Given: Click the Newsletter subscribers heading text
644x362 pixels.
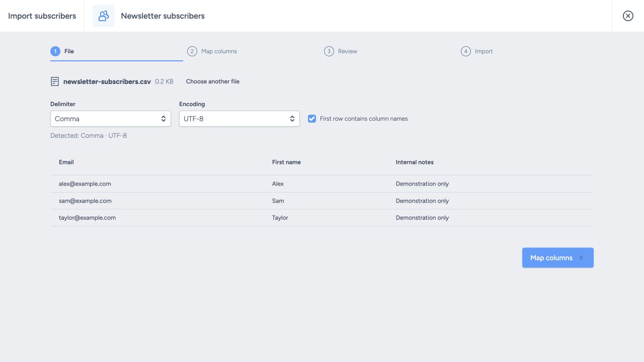Looking at the screenshot, I should (163, 16).
